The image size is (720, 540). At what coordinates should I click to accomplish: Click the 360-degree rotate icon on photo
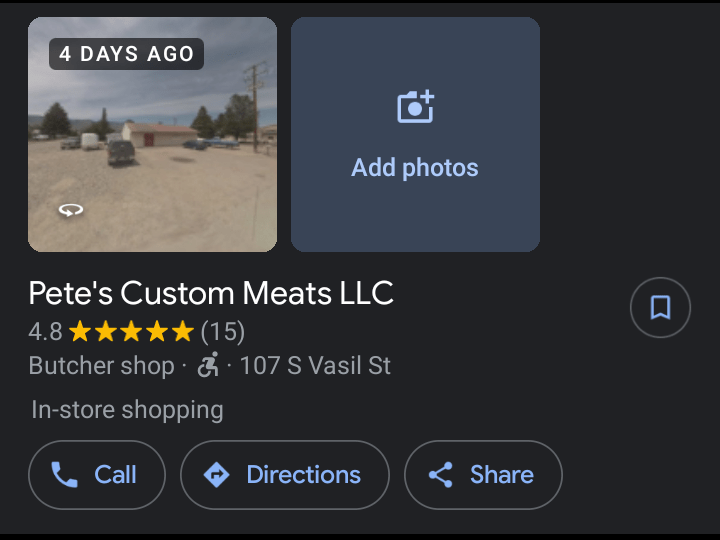pyautogui.click(x=71, y=210)
